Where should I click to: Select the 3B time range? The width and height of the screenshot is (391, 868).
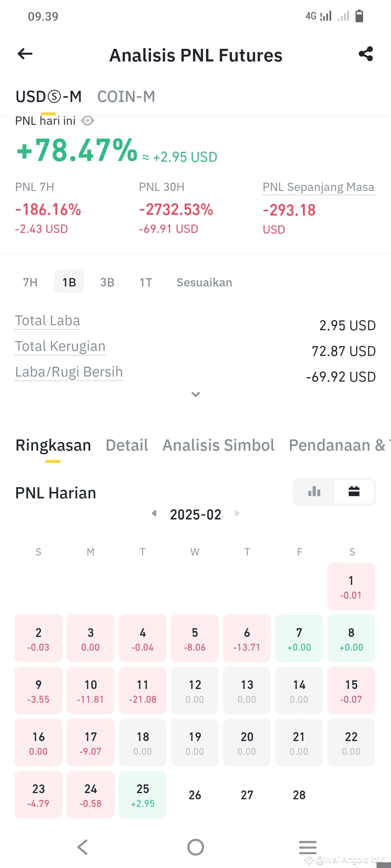coord(107,282)
